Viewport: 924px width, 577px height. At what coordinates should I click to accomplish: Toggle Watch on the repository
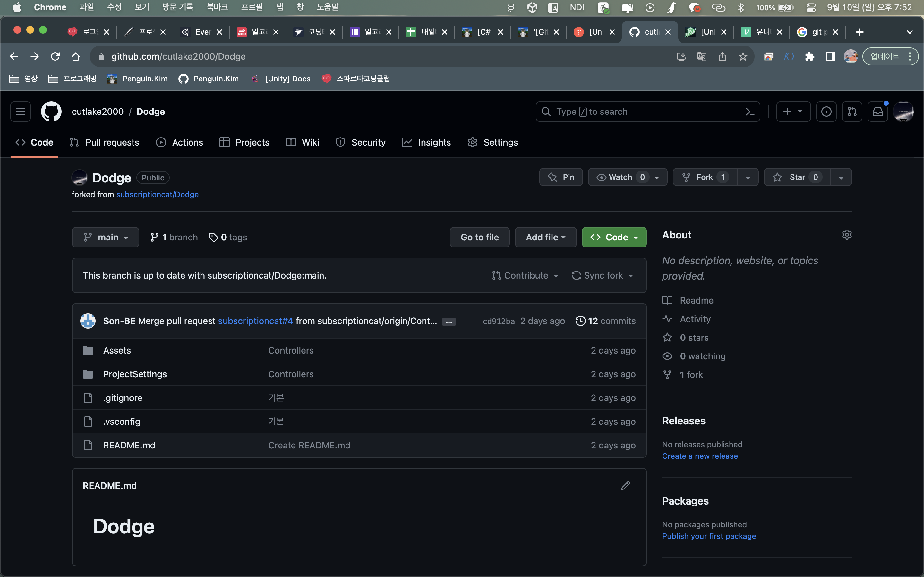[620, 177]
